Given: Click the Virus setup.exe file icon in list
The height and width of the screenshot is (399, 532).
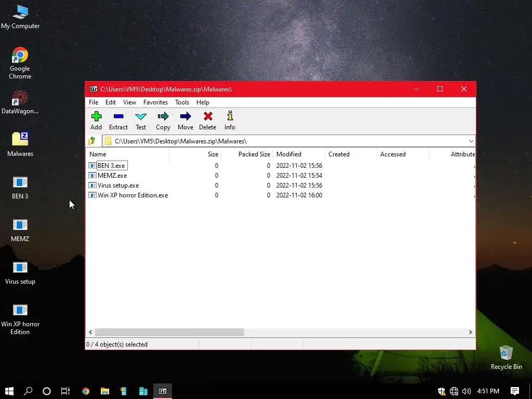Looking at the screenshot, I should click(92, 185).
